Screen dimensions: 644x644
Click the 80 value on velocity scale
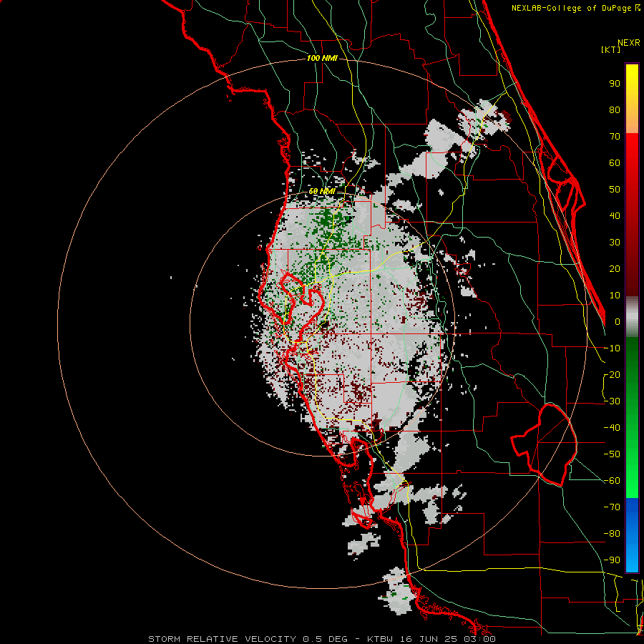tap(615, 109)
